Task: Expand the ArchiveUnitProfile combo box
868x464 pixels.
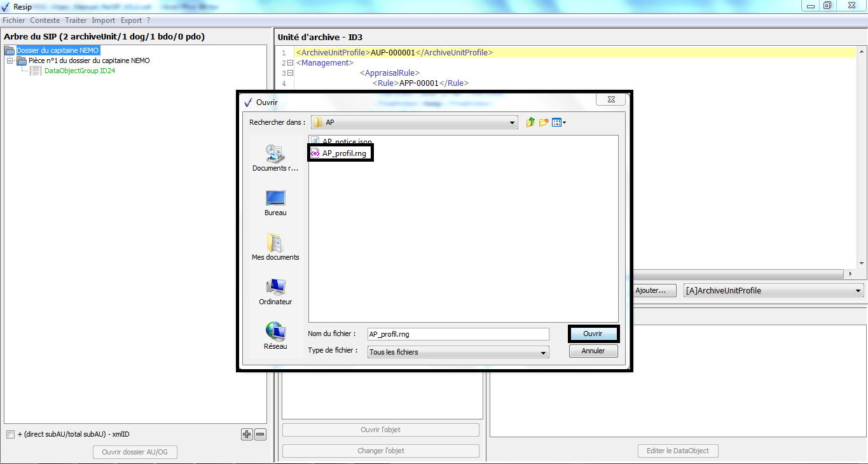Action: (x=858, y=291)
